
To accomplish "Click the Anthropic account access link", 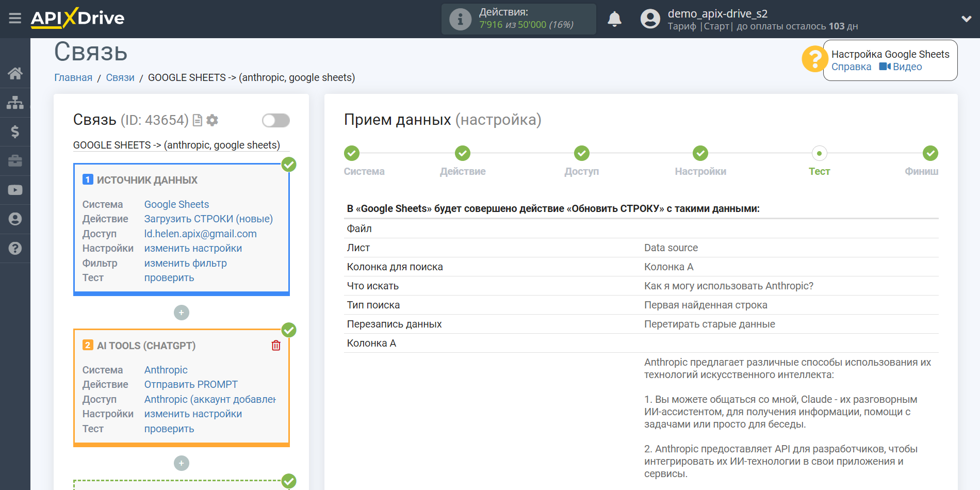I will point(210,400).
